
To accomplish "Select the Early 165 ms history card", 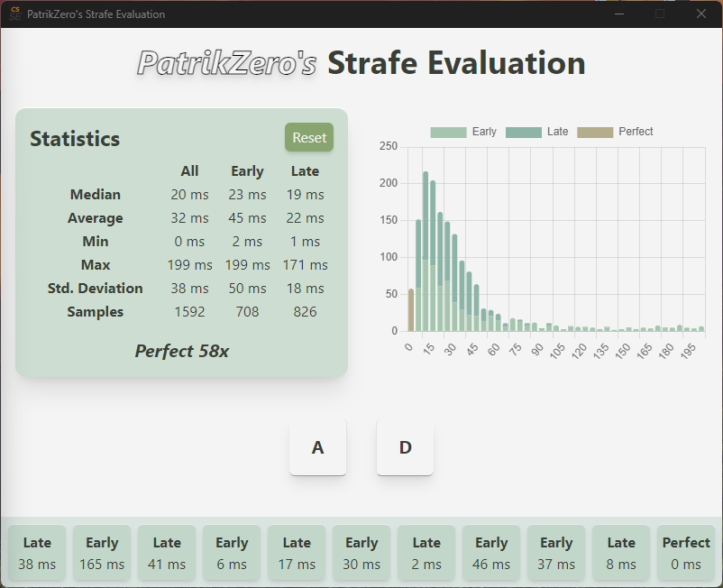I will coord(102,553).
